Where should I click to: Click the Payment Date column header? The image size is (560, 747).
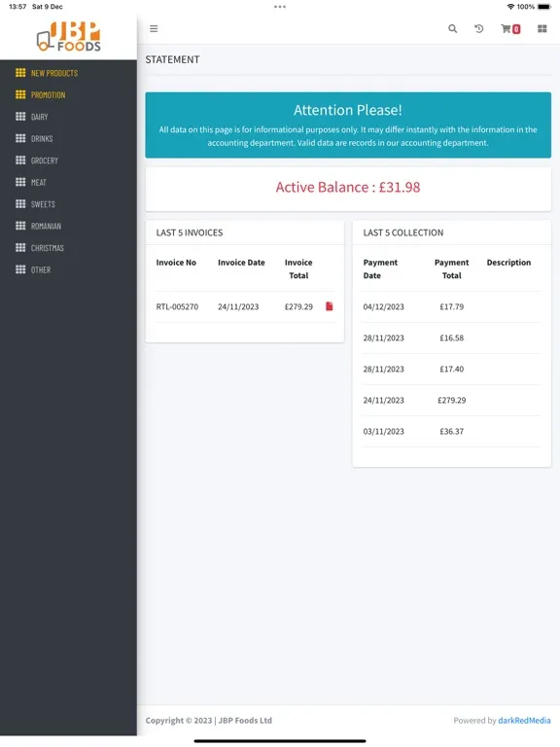[380, 268]
